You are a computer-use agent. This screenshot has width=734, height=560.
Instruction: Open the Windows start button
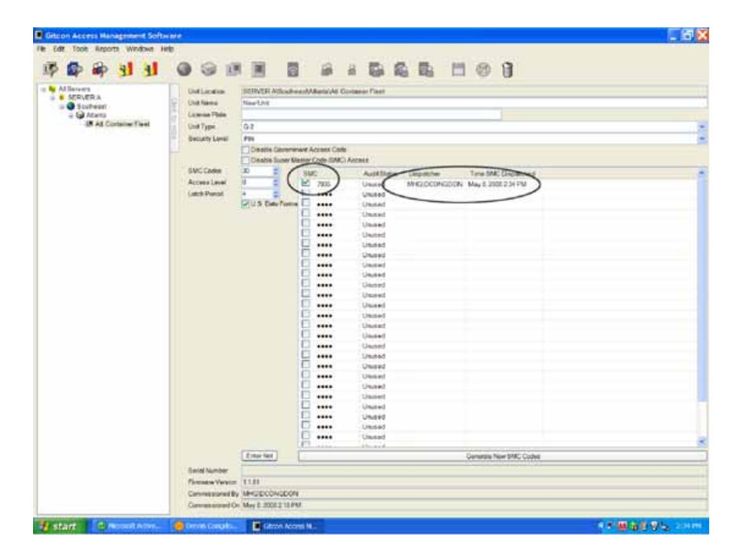[60, 526]
